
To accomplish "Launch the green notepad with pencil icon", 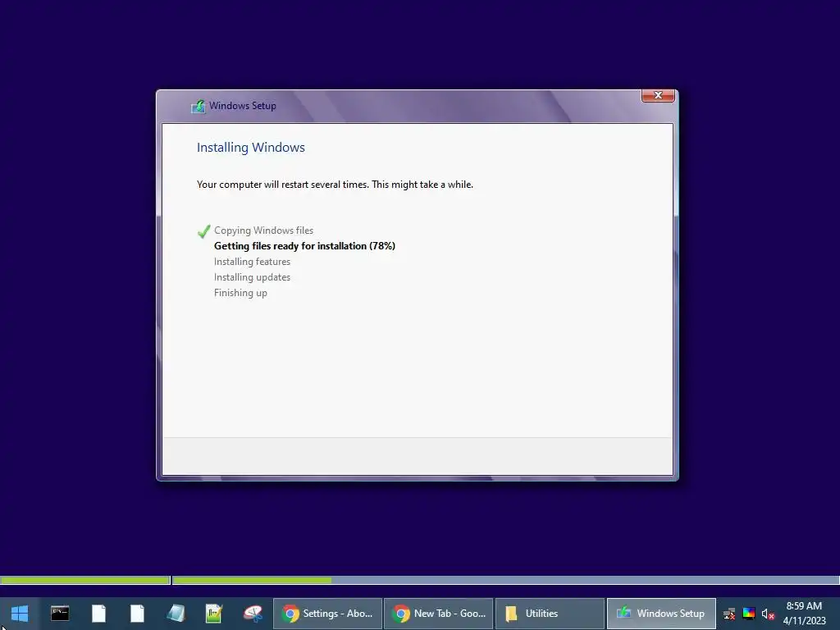I will tap(214, 614).
